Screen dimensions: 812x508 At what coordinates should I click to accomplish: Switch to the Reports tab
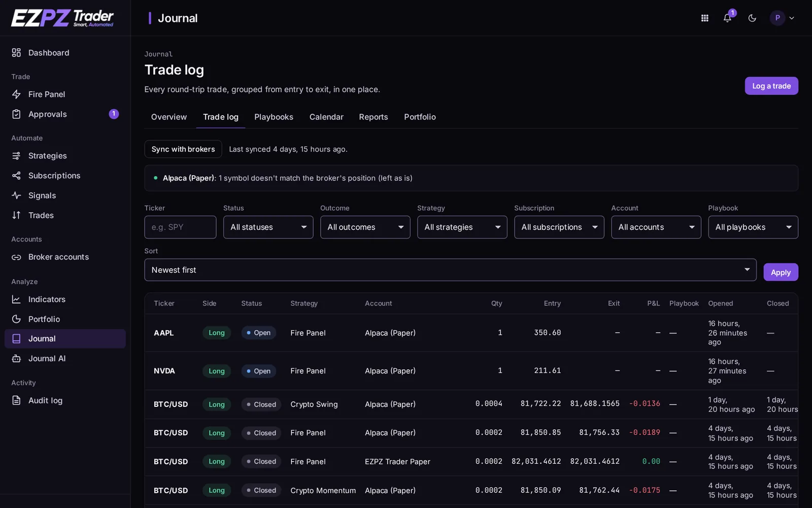click(373, 117)
